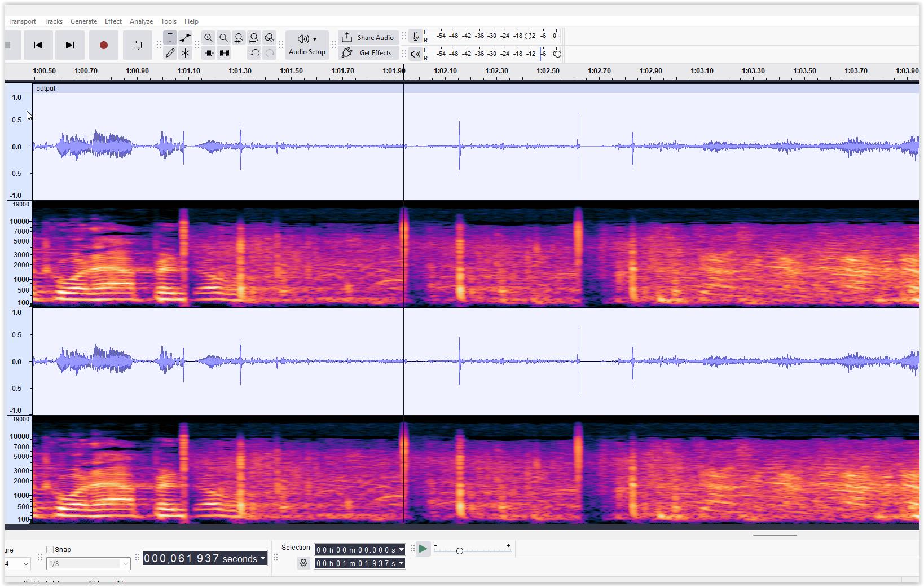Click the playback speed slider knob

click(460, 551)
